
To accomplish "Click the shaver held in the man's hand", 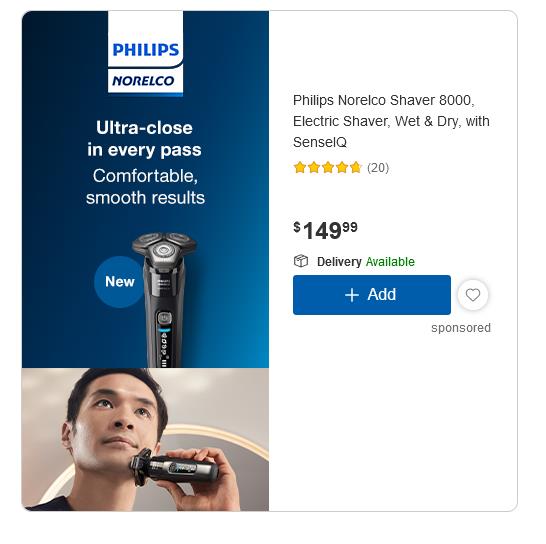I will pyautogui.click(x=174, y=467).
